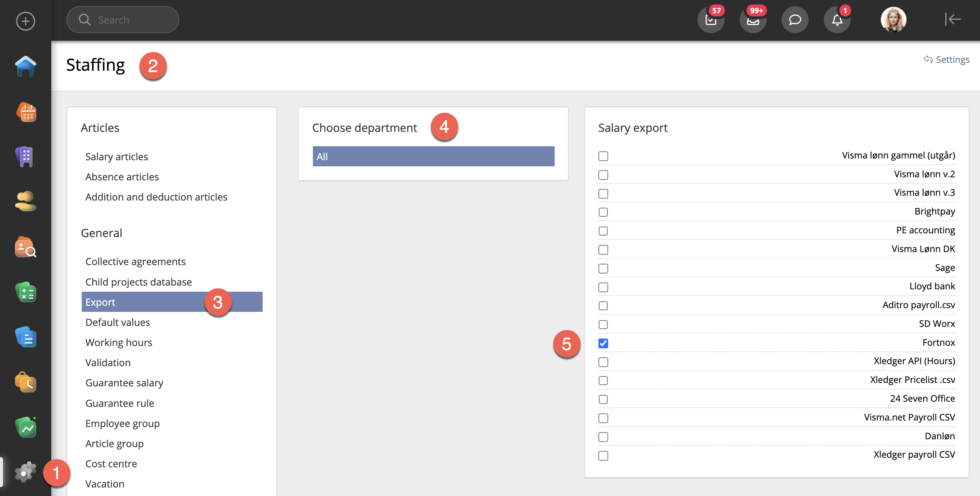Open Salary articles menu item
The width and height of the screenshot is (980, 496).
point(116,156)
